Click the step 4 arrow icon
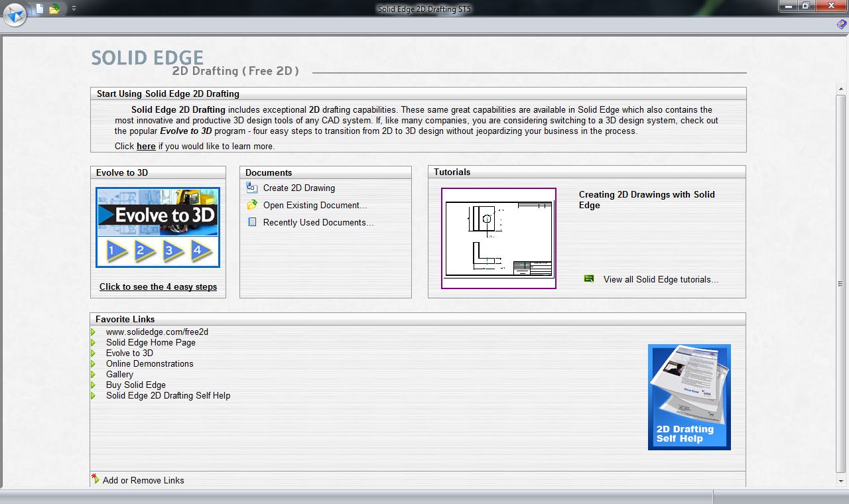The image size is (849, 504). [200, 251]
